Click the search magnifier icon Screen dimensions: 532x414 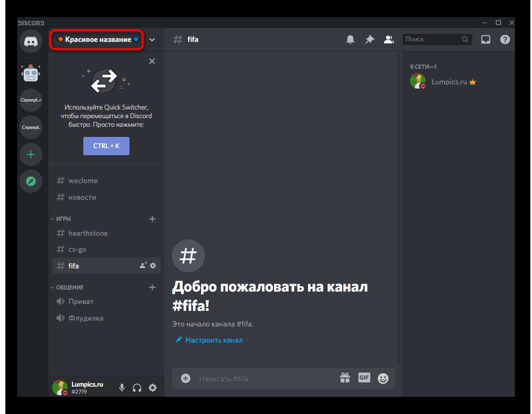tap(465, 39)
